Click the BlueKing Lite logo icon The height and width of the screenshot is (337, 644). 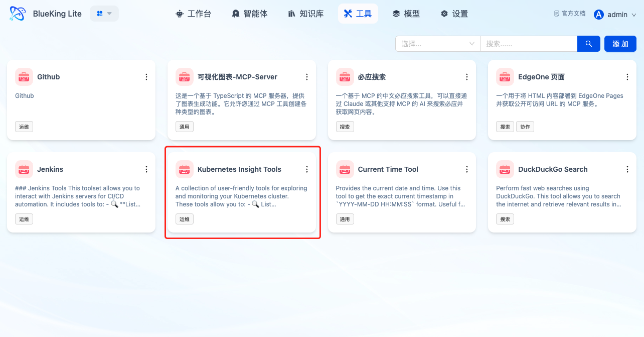point(18,14)
